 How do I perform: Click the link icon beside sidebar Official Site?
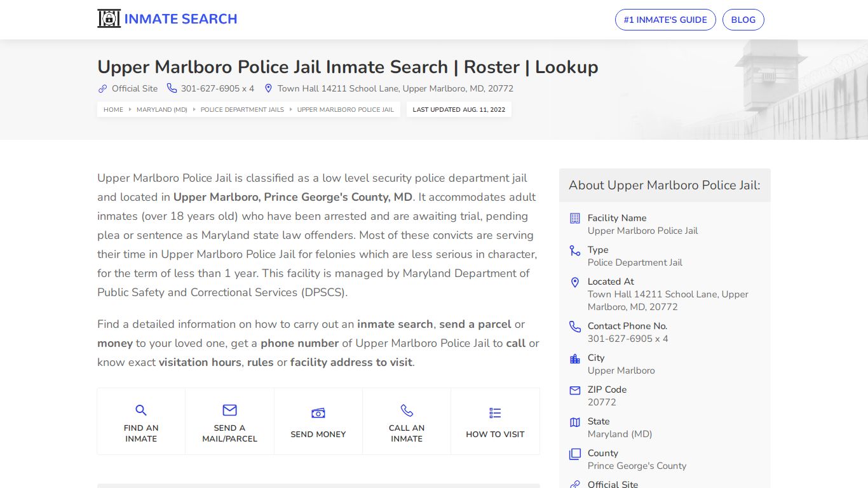click(x=575, y=485)
